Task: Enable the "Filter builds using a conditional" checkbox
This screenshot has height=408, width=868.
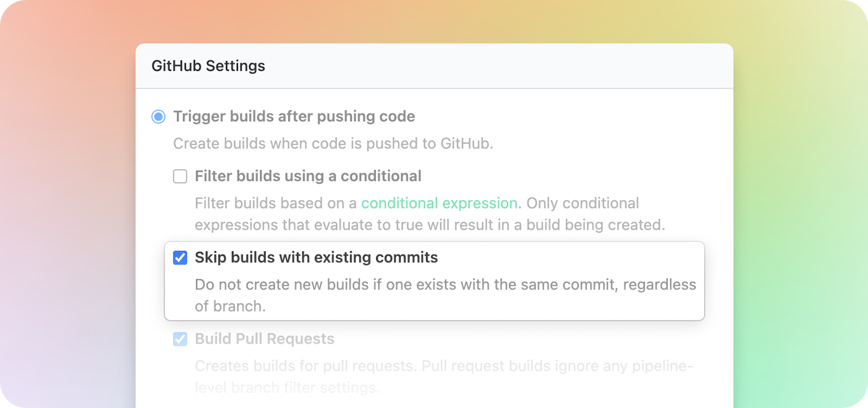Action: [x=180, y=176]
